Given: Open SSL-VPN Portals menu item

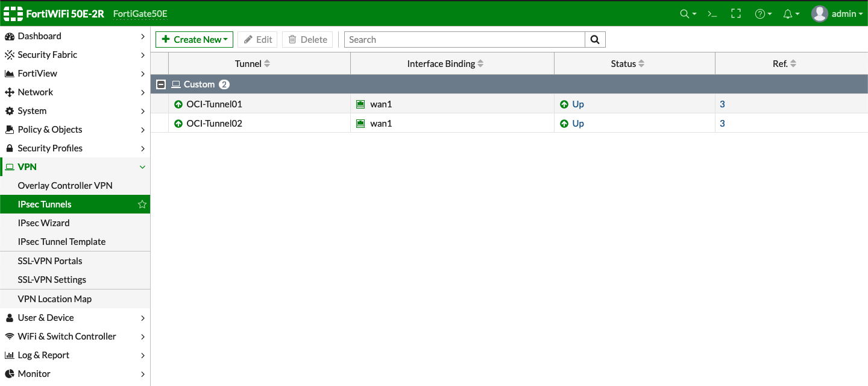Looking at the screenshot, I should [x=50, y=261].
